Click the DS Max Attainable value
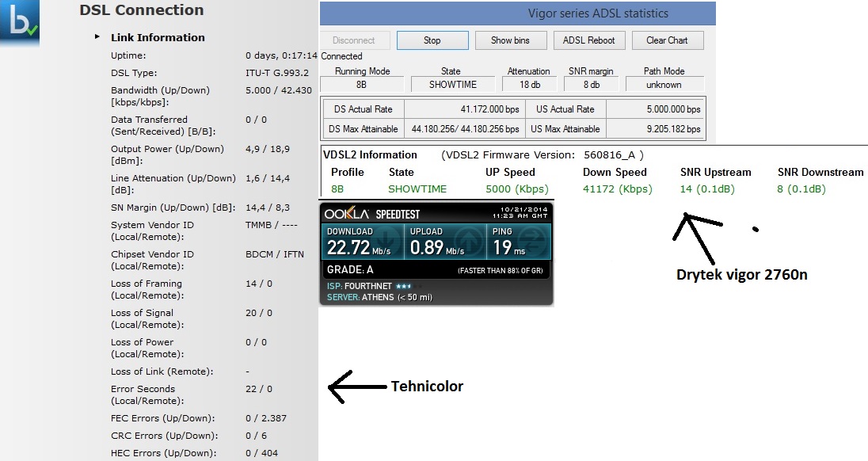Viewport: 868px width, 461px height. click(465, 129)
